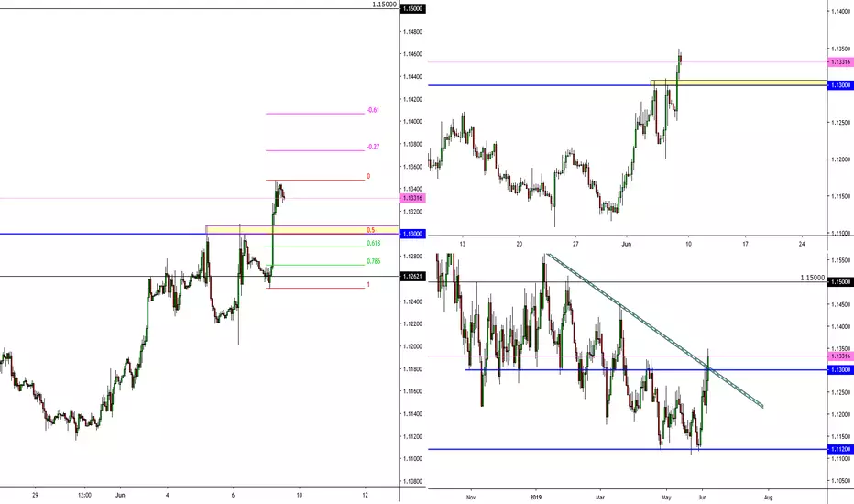Viewport: 854px width, 504px height.
Task: Click the 1.11800 price axis tick
Action: [x=413, y=369]
